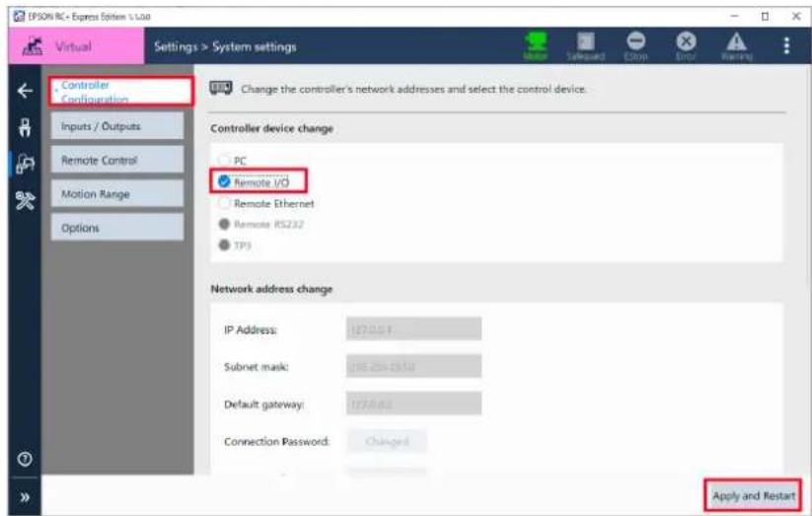Click the Safeguard status icon
This screenshot has width=812, height=516.
[586, 46]
